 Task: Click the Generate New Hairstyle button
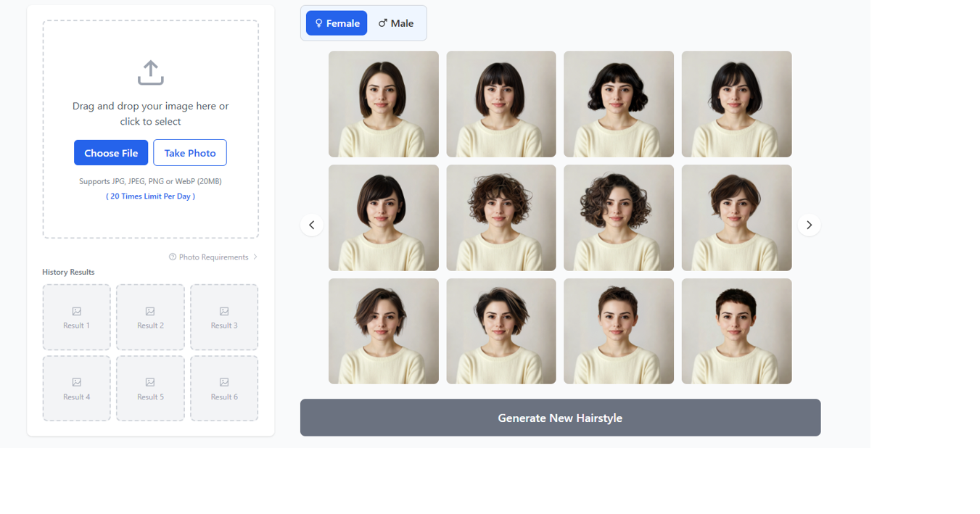[560, 418]
